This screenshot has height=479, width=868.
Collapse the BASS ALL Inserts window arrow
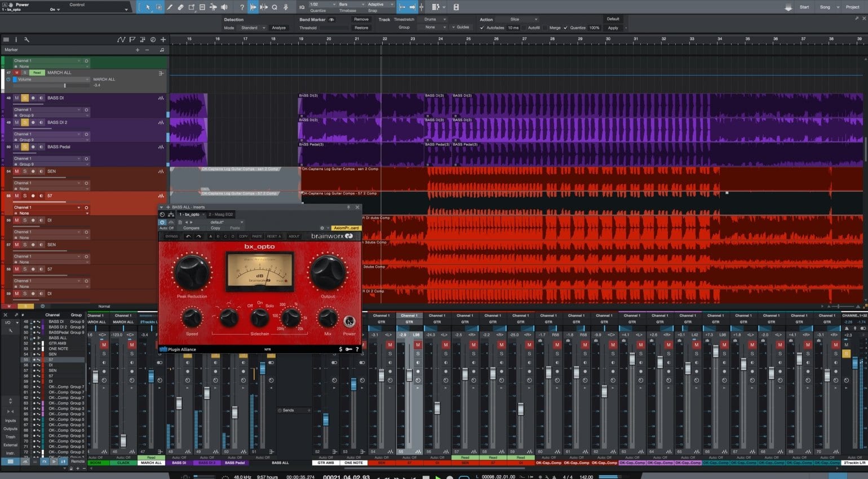pyautogui.click(x=162, y=207)
